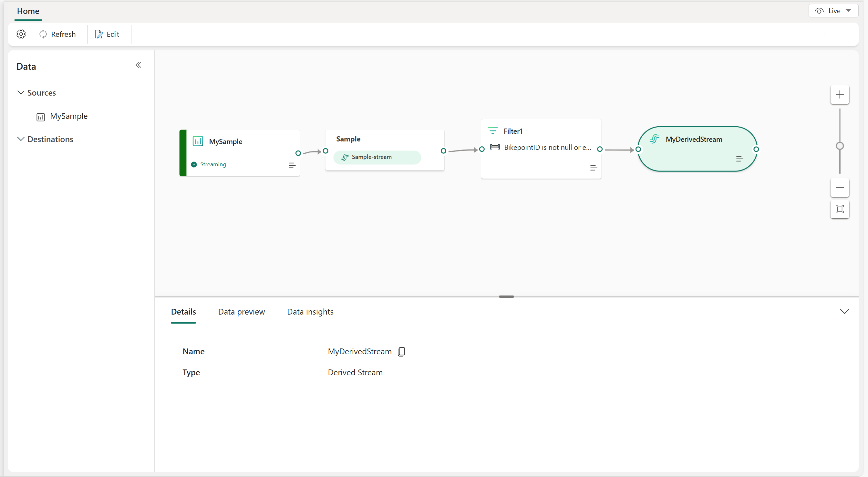Collapse the bottom details panel
Image resolution: width=868 pixels, height=477 pixels.
point(844,311)
